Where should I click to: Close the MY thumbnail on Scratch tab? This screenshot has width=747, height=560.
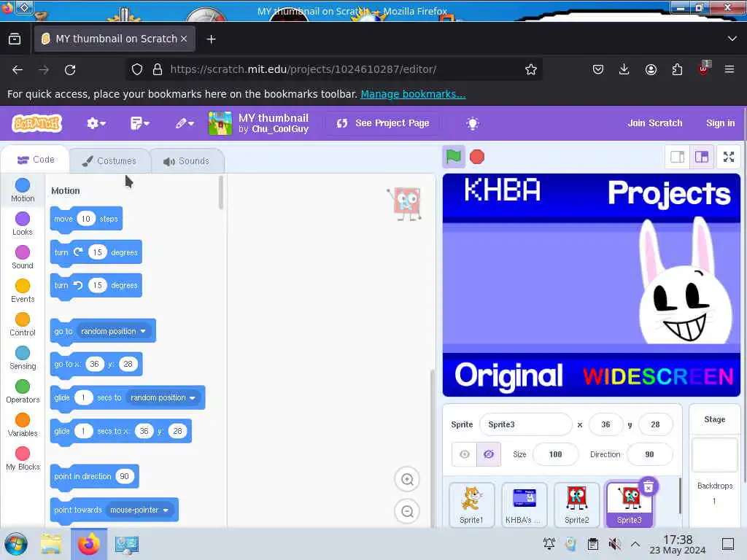183,39
